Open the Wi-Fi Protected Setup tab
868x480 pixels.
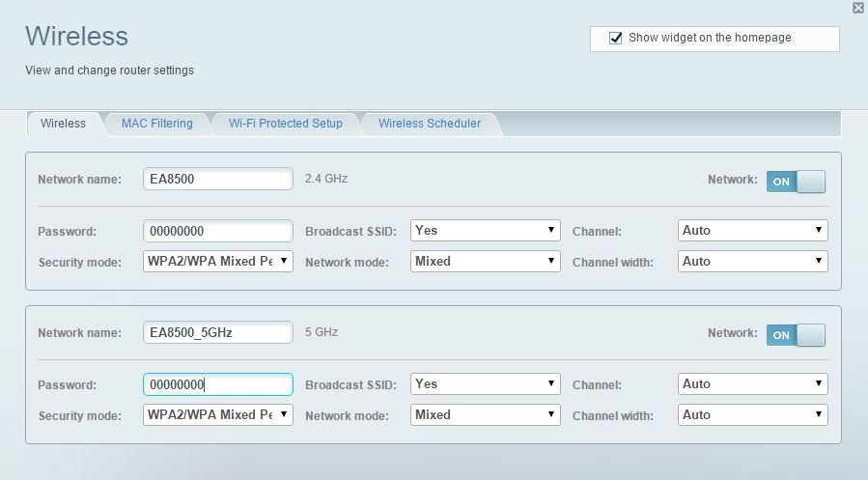point(286,124)
